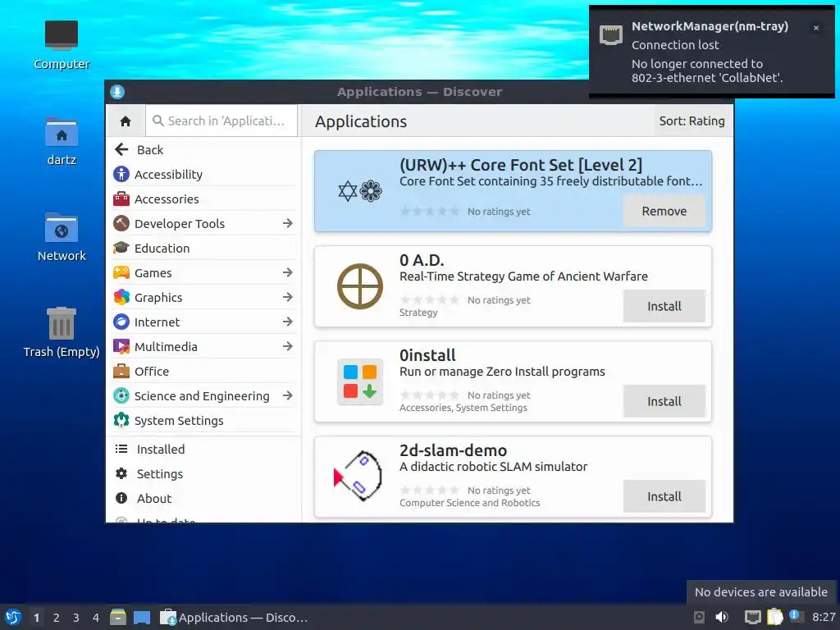Switch to virtual desktop 2
This screenshot has height=630, width=840.
tap(57, 618)
